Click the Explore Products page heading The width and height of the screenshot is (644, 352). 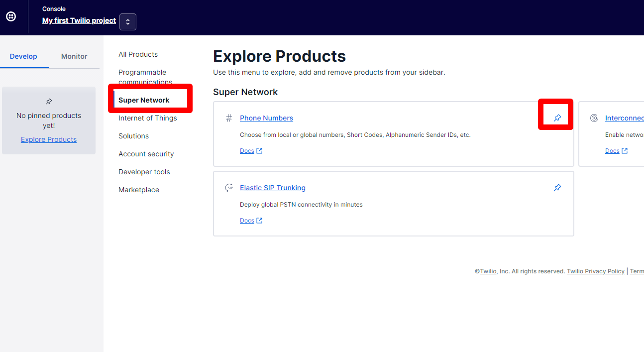(x=279, y=56)
